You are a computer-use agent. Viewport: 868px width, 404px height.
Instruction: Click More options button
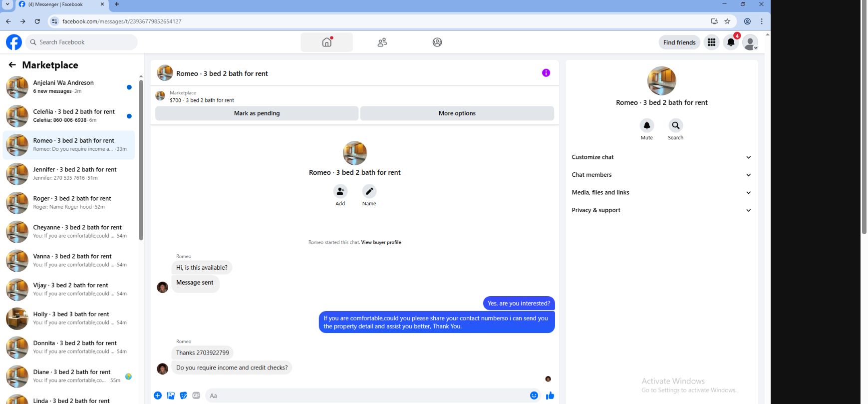(x=457, y=113)
